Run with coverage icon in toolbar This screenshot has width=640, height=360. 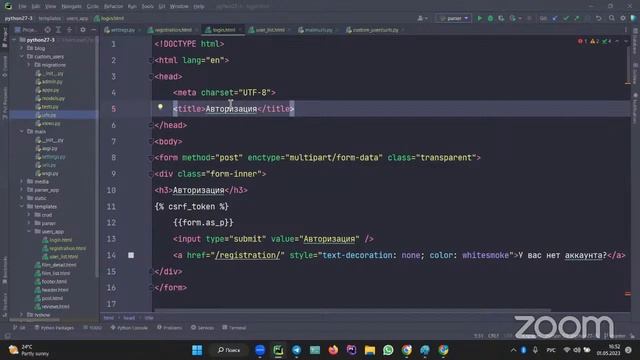coord(501,18)
